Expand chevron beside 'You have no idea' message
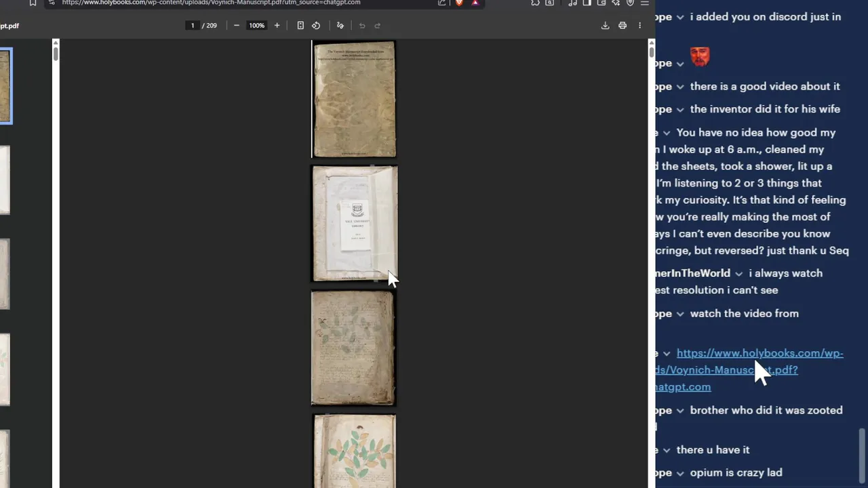The image size is (868, 488). pos(667,133)
